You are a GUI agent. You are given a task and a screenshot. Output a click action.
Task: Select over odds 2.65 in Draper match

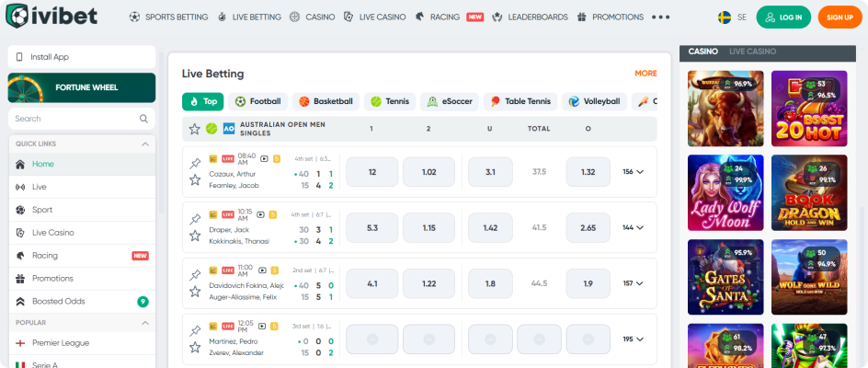click(588, 228)
